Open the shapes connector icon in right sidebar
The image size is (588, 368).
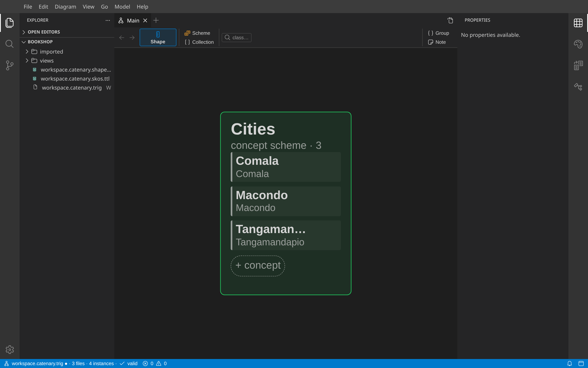578,87
